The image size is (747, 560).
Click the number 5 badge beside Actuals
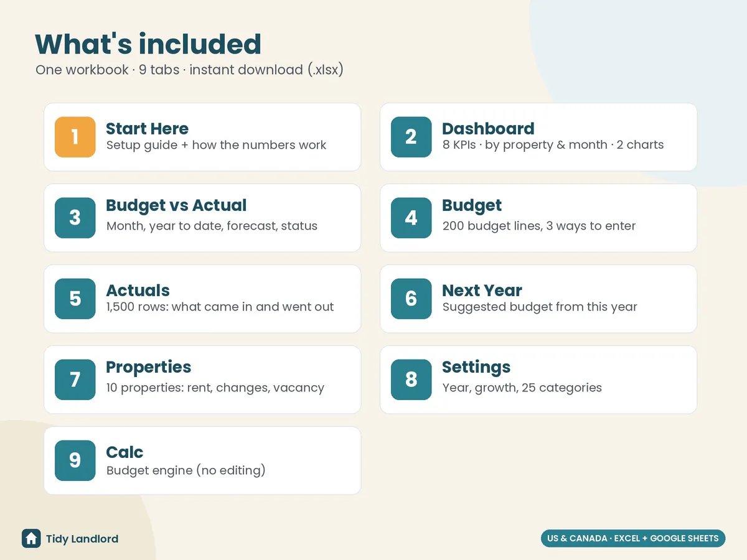(75, 299)
